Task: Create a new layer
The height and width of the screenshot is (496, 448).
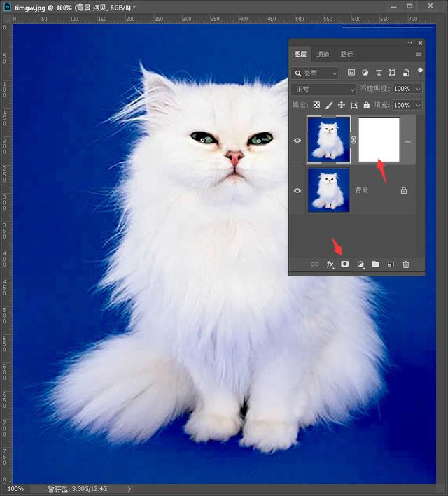Action: [391, 264]
